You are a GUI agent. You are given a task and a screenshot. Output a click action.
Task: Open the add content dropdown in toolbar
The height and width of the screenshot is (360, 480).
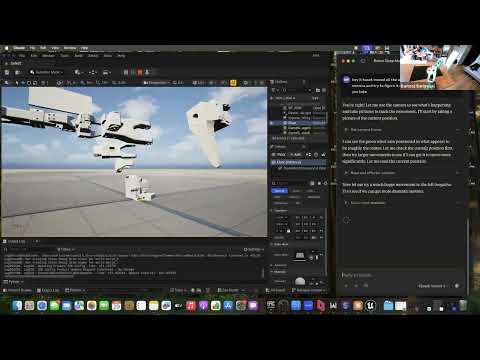pyautogui.click(x=79, y=72)
